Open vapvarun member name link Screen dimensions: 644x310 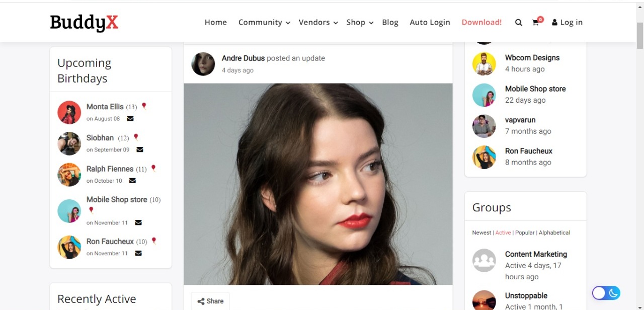tap(520, 120)
